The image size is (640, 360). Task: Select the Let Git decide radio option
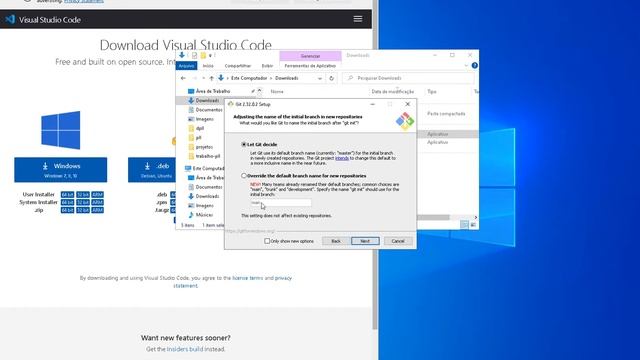[x=244, y=144]
